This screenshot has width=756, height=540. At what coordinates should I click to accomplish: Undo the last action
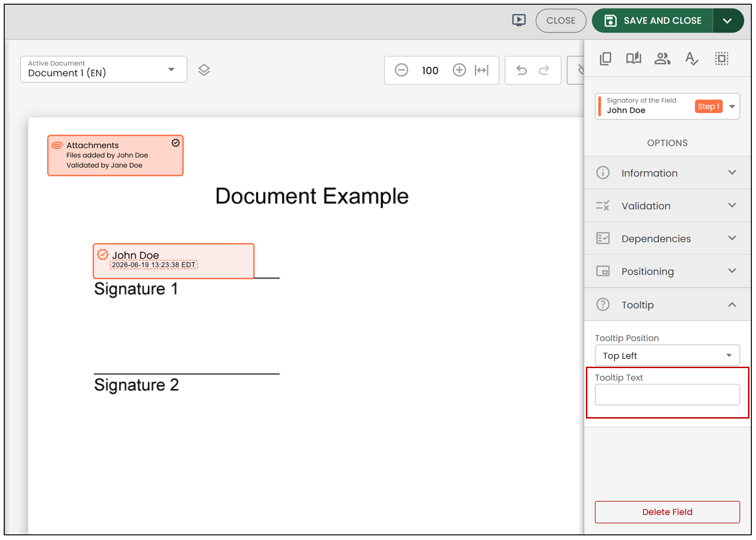tap(521, 70)
